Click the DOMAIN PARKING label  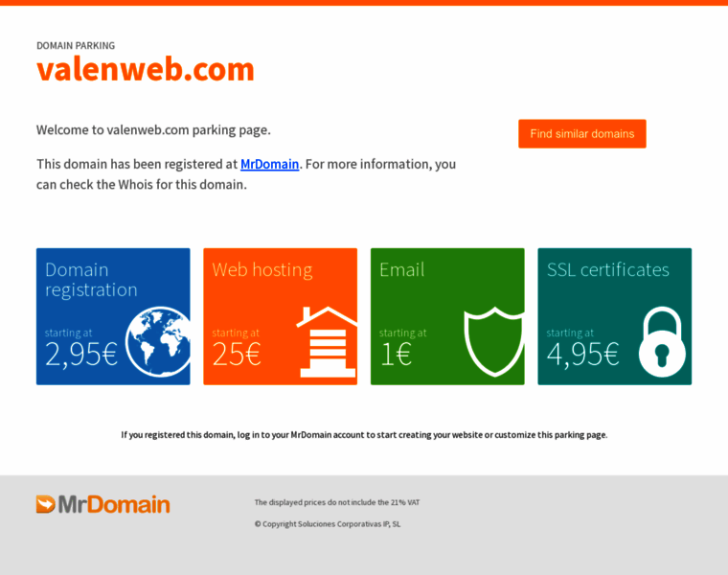(x=76, y=45)
